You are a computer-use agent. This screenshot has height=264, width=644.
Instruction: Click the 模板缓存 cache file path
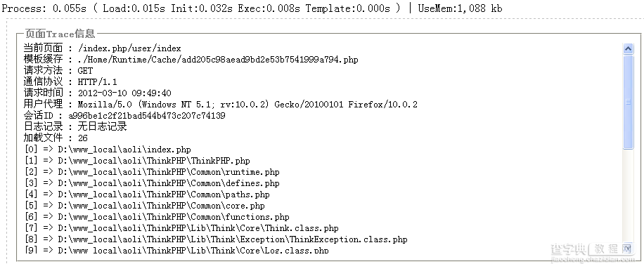218,60
